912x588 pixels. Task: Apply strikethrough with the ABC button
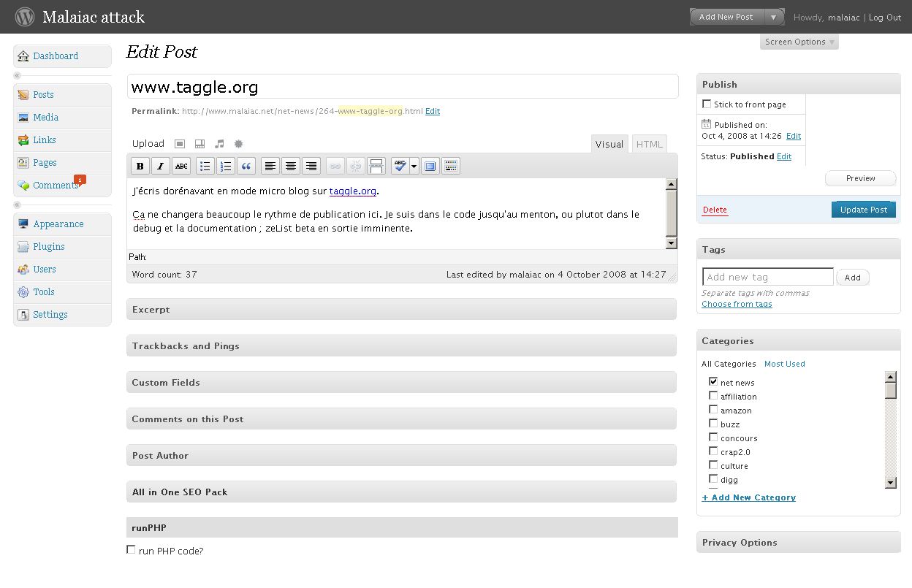click(181, 167)
